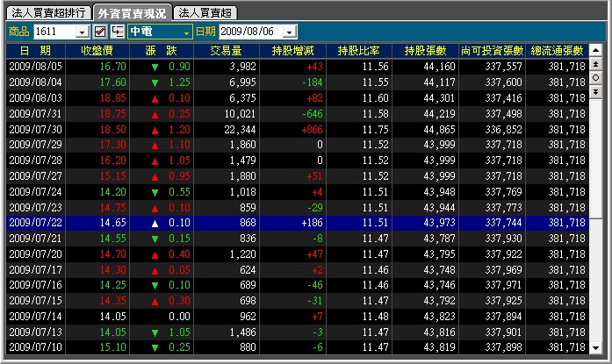Select the row dated 2009/07/15

(x=298, y=301)
